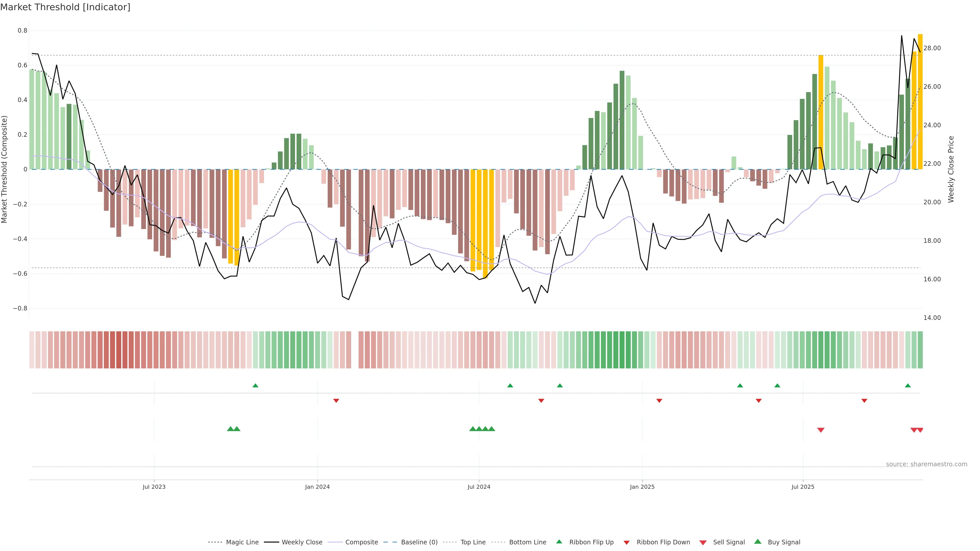Hide the Composite line via legend
Screen dimensions: 980x551
(x=361, y=542)
